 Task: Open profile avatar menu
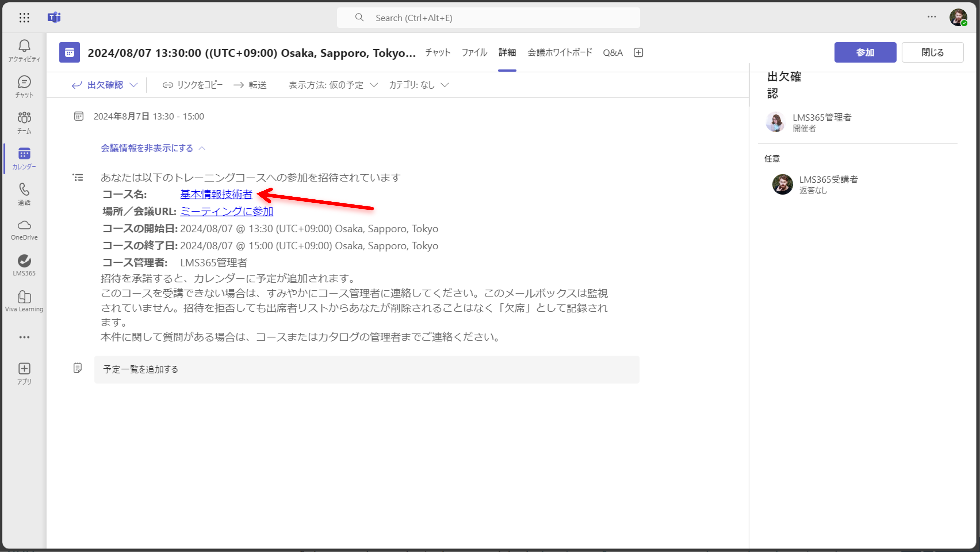click(958, 18)
